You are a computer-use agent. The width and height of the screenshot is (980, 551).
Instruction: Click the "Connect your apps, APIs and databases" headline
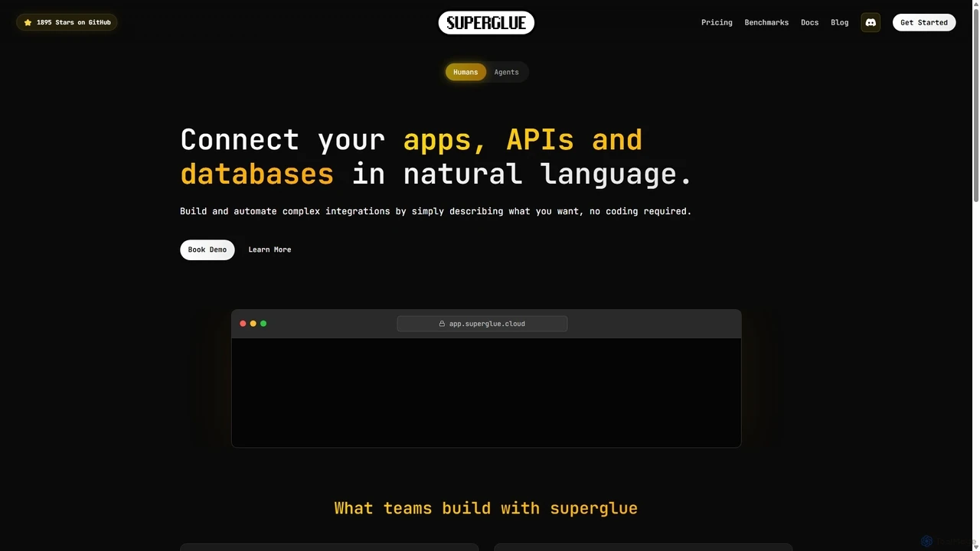click(436, 157)
